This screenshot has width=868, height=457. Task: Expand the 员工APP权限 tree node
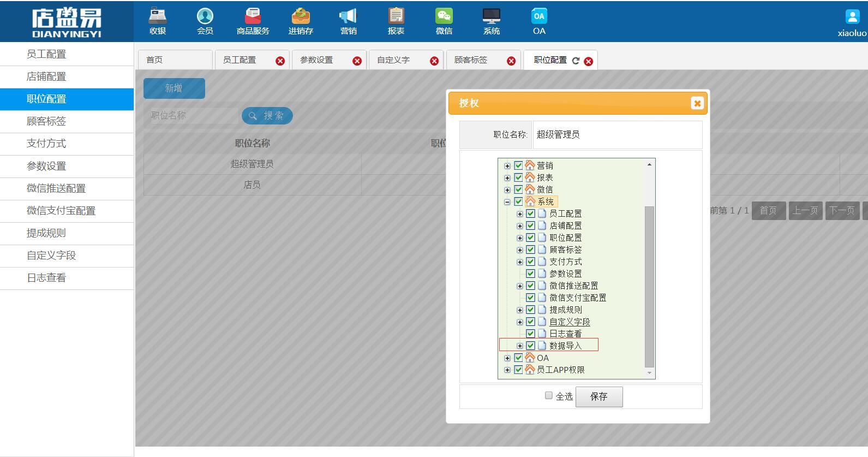507,370
